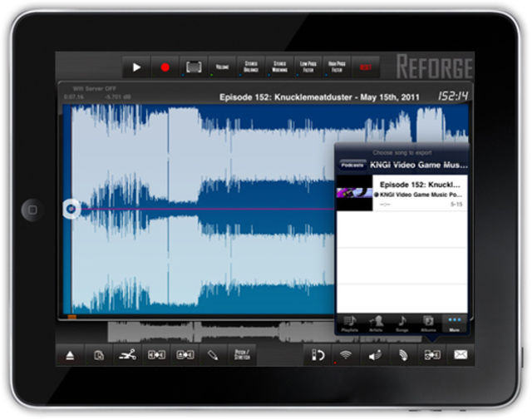The width and height of the screenshot is (532, 420).
Task: Click the main blue waveform display
Action: click(199, 210)
